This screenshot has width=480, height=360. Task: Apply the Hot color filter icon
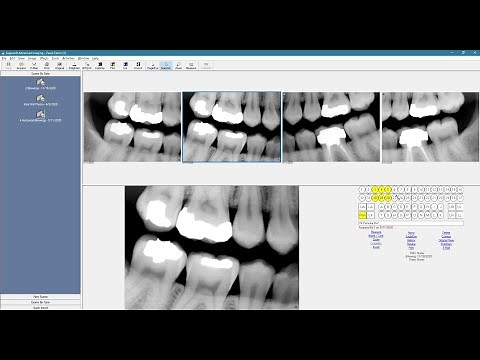(112, 66)
